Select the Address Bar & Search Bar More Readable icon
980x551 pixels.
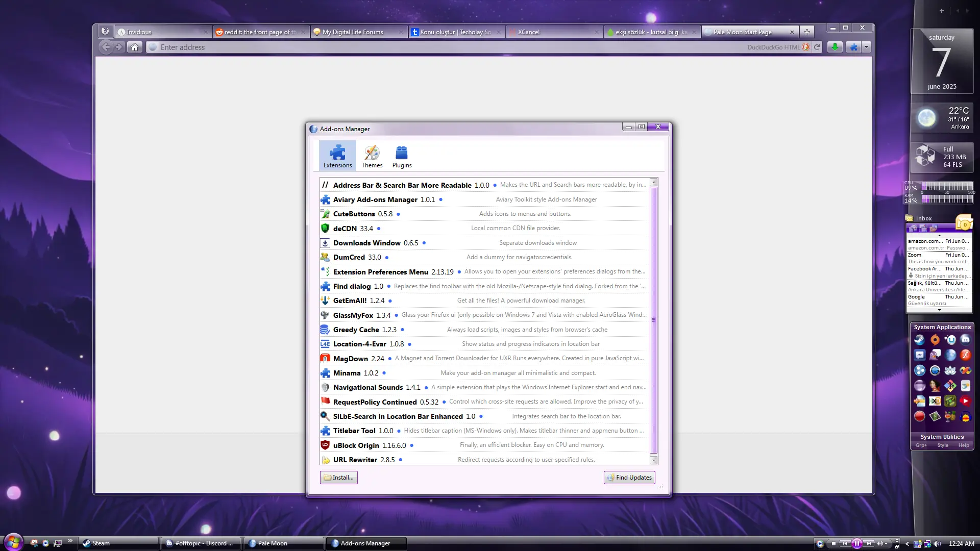(x=325, y=185)
